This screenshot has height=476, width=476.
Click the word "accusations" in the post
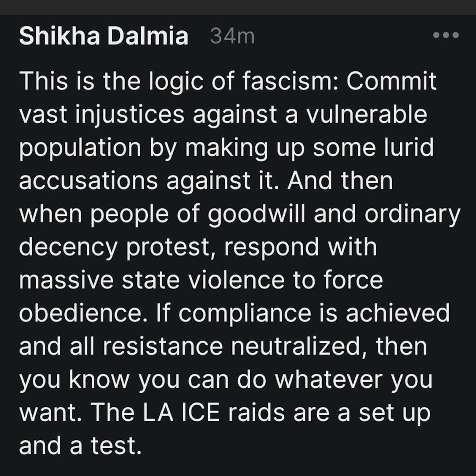[88, 181]
